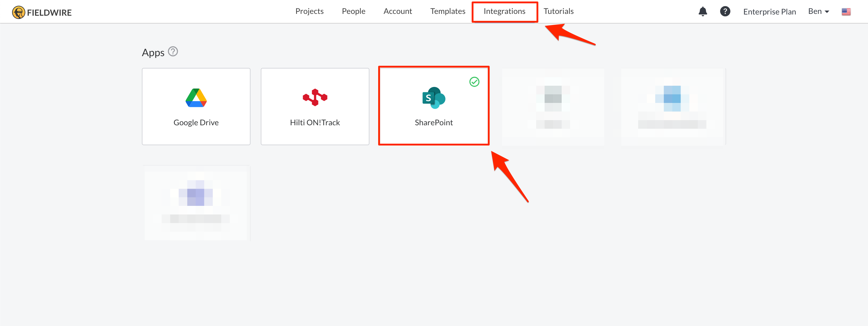Click the Google Drive logo icon
Viewport: 868px width, 326px height.
(196, 98)
